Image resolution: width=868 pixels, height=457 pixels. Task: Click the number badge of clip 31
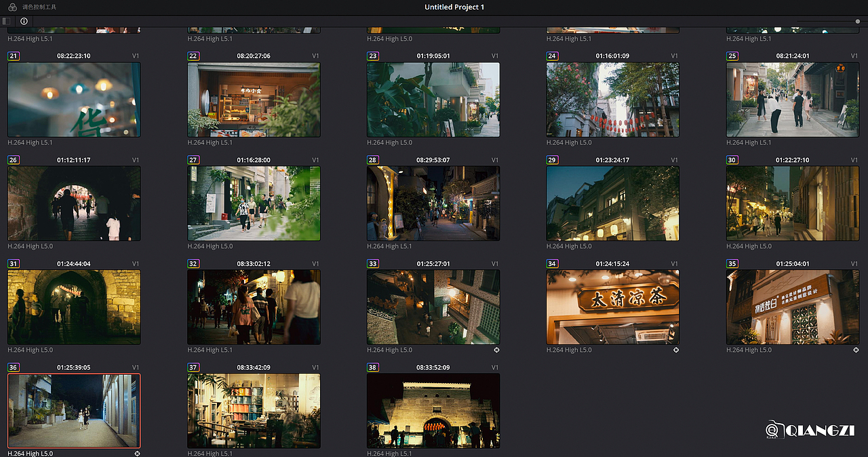coord(14,264)
